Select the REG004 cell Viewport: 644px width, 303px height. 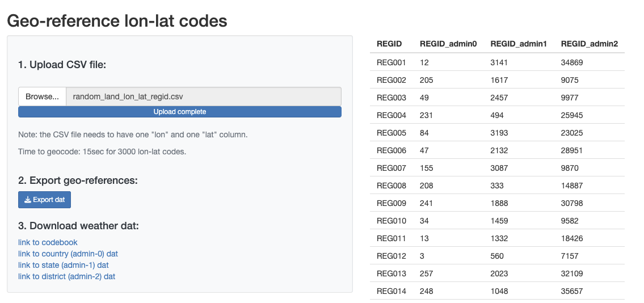pos(392,115)
